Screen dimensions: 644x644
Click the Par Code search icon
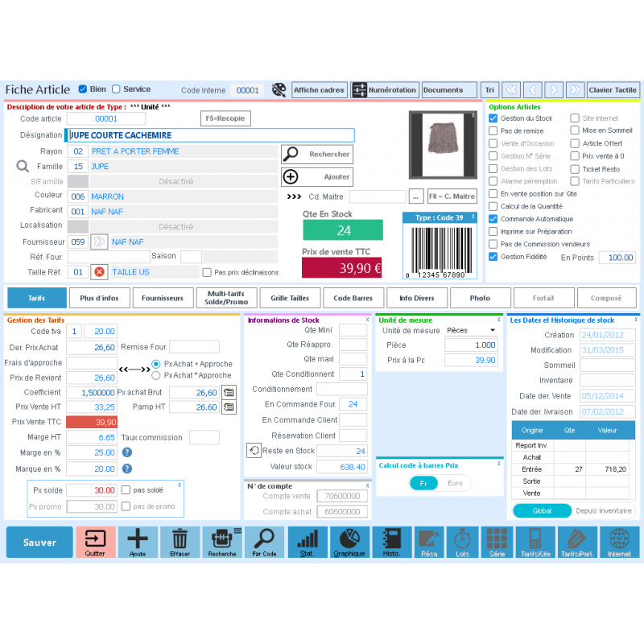tap(264, 541)
